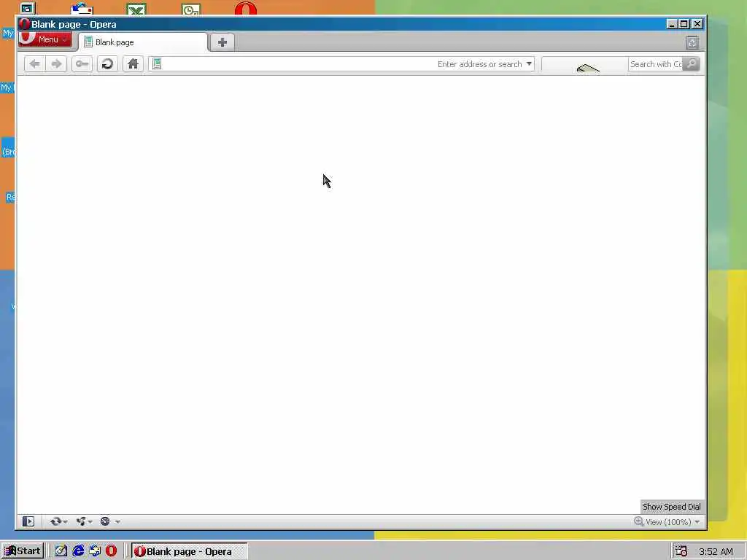
Task: Minimize the Opera window
Action: (671, 24)
